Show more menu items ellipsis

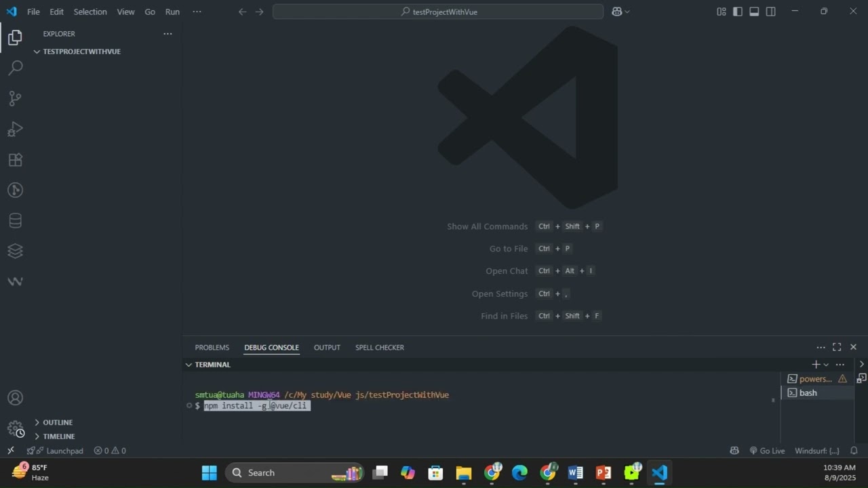pos(197,12)
